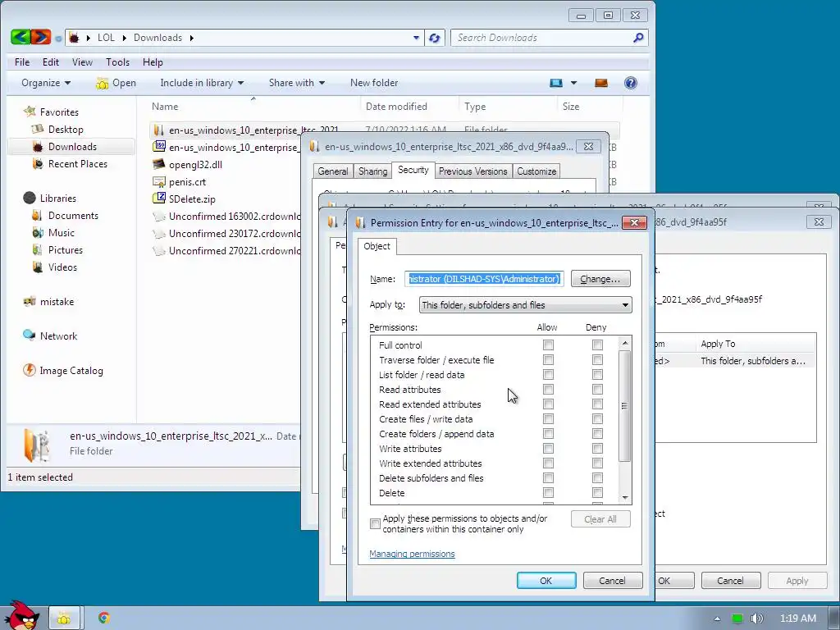This screenshot has height=630, width=840.
Task: Open the Angry Birds start button
Action: coord(22,615)
